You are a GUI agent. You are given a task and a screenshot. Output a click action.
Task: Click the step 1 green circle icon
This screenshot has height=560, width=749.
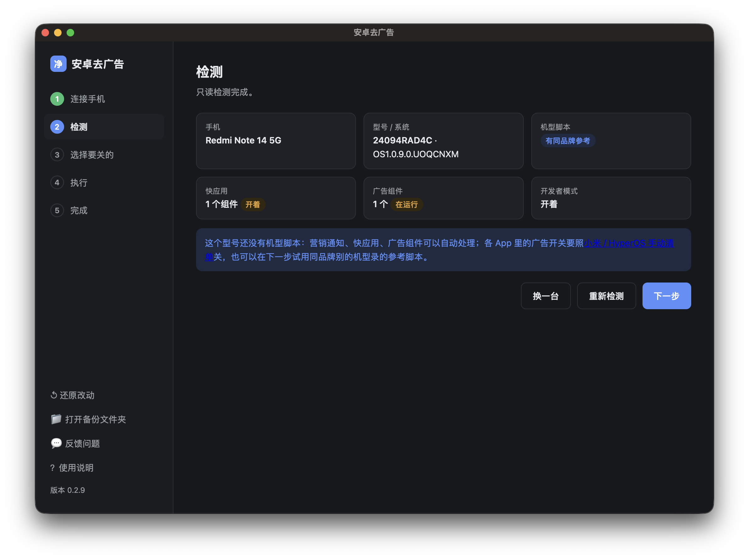tap(57, 99)
